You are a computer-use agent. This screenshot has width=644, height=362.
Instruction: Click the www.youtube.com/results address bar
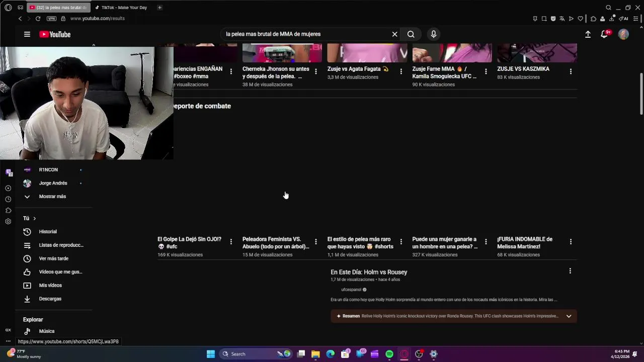[97, 19]
